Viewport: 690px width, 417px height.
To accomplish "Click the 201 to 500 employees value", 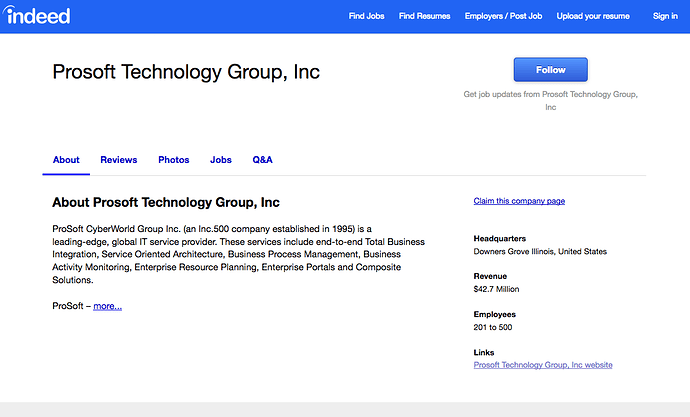I will click(493, 327).
